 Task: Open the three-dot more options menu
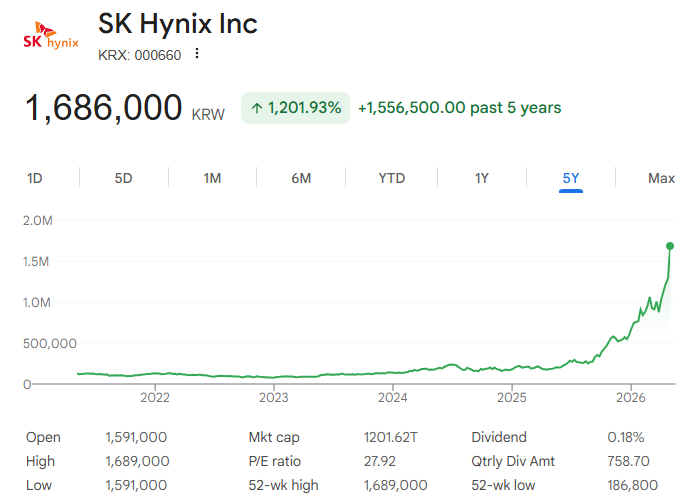197,53
